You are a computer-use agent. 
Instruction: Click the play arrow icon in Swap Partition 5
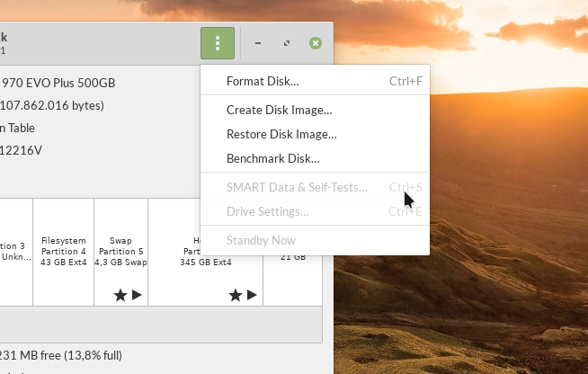click(x=137, y=295)
